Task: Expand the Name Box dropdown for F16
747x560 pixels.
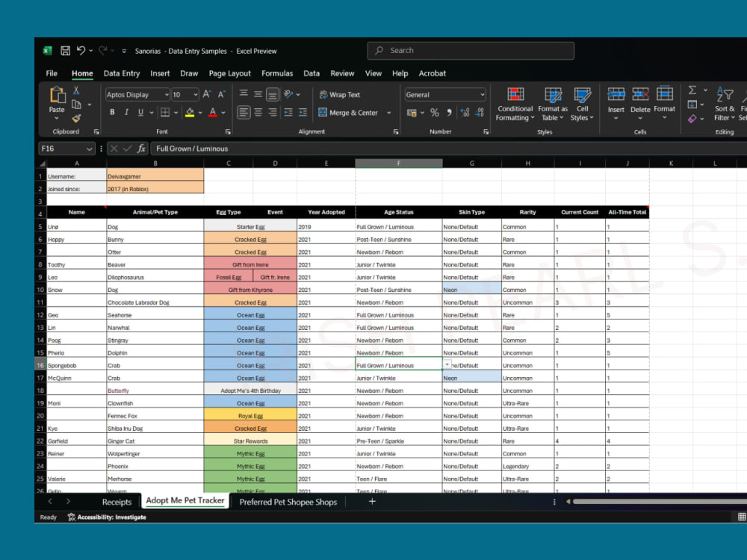Action: 89,149
